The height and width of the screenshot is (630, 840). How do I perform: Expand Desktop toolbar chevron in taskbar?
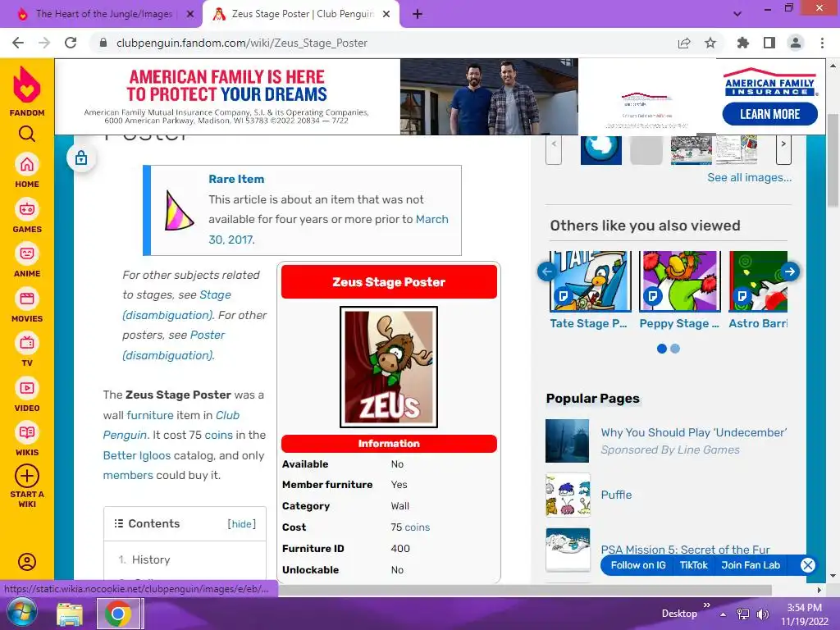tap(706, 605)
